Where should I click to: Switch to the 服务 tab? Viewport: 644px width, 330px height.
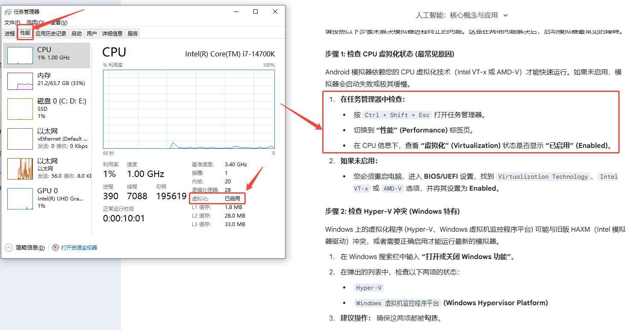tap(133, 33)
